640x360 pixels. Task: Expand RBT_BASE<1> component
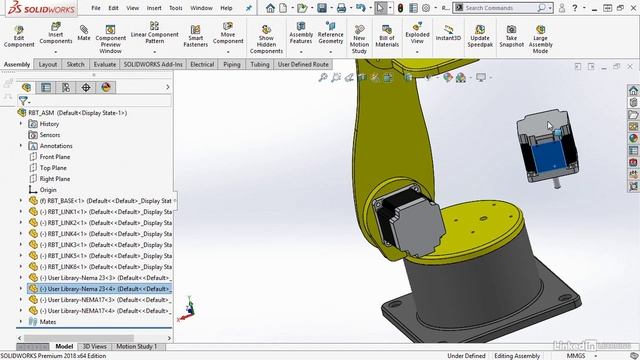point(21,200)
